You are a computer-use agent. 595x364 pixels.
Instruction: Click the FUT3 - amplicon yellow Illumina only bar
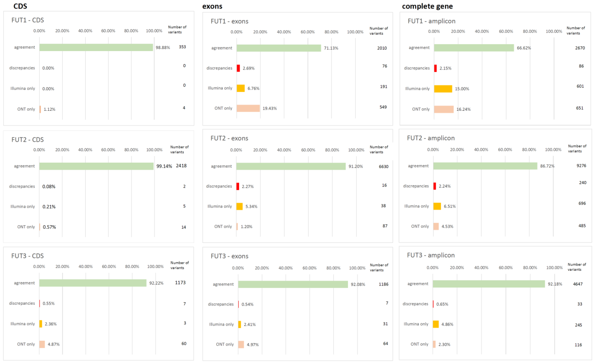(436, 324)
